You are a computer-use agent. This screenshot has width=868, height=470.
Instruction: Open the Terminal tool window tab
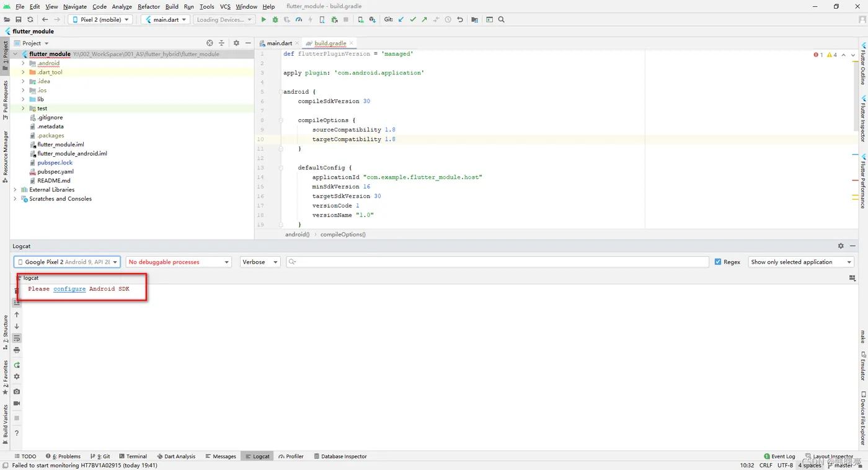[133, 456]
